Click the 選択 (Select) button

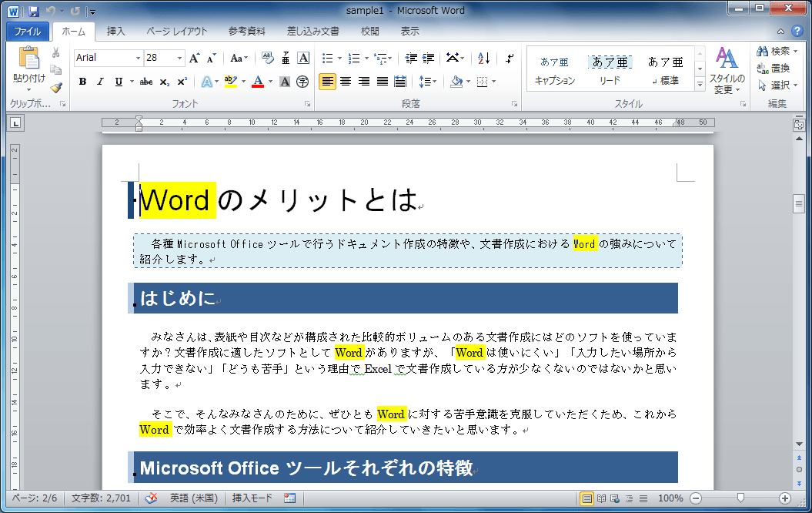tap(777, 85)
